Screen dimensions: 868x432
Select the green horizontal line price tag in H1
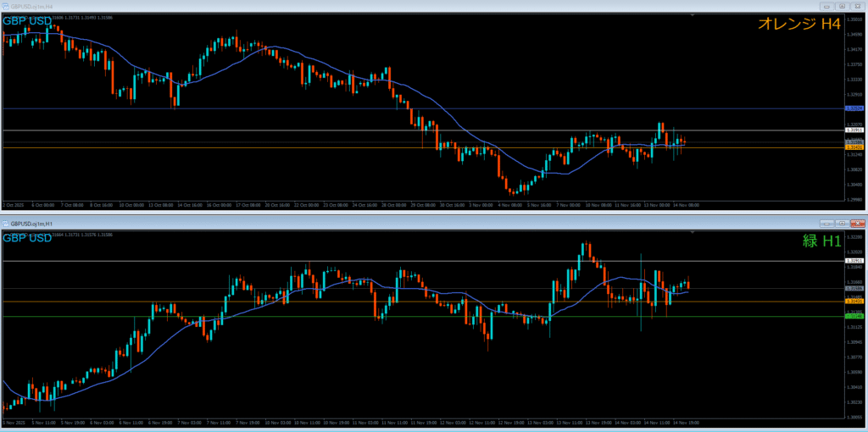click(x=854, y=317)
